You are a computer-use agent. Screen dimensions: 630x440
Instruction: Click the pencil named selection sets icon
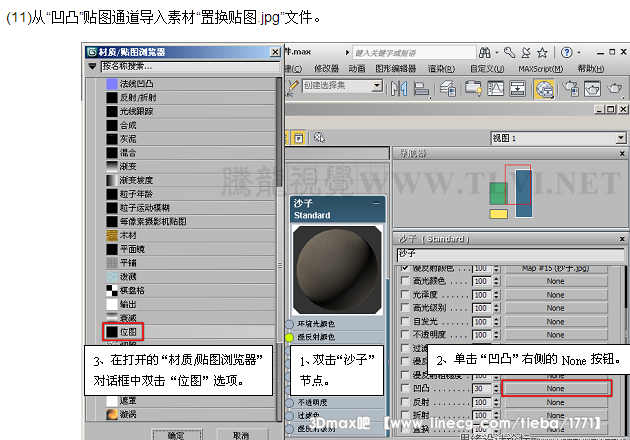pos(293,86)
